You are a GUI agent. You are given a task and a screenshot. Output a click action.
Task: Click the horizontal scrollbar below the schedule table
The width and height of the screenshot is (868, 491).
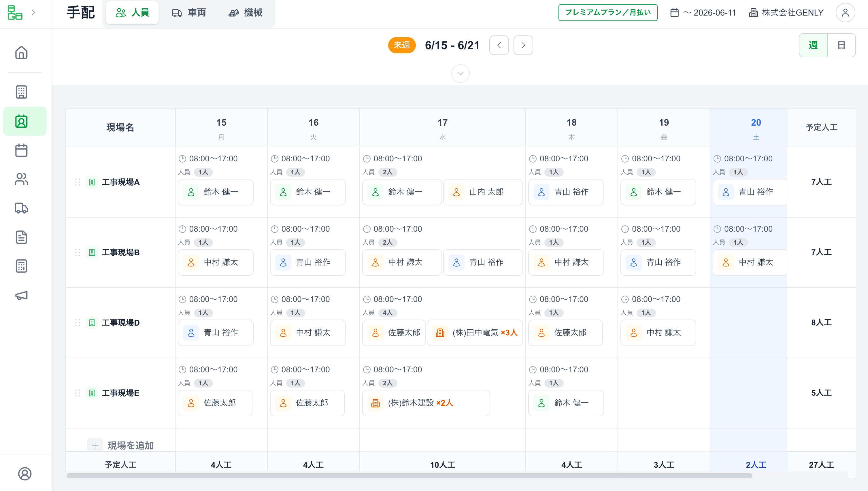point(409,475)
